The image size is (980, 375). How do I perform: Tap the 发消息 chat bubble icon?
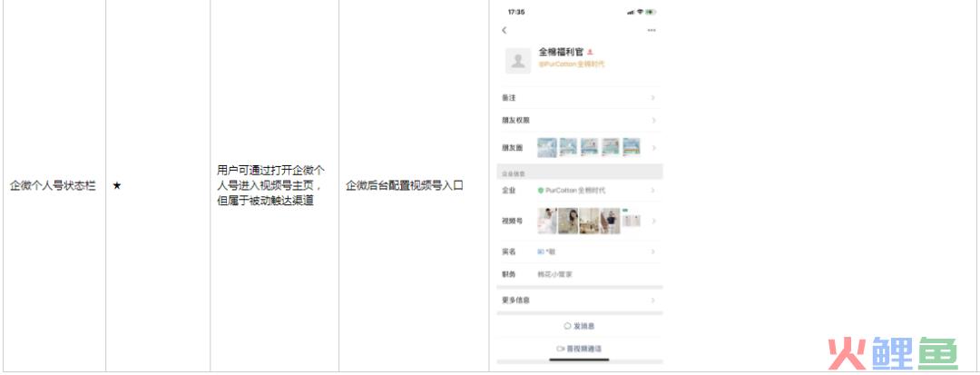(x=567, y=326)
